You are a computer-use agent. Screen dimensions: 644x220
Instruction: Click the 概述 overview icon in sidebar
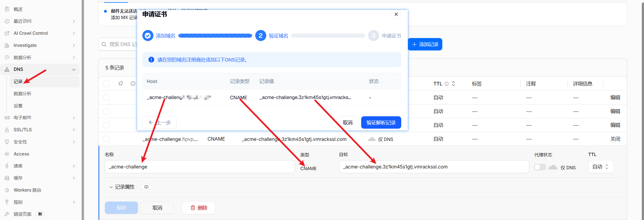click(7, 9)
